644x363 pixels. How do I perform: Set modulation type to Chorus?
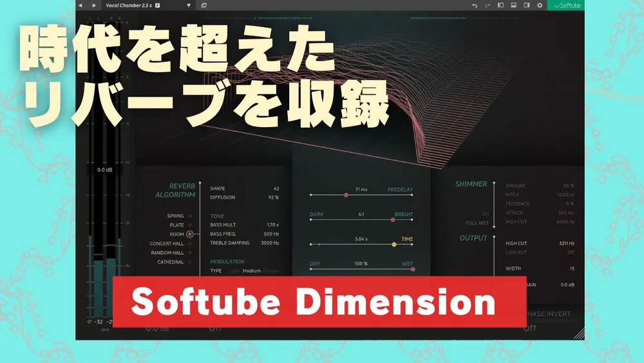pos(271,271)
